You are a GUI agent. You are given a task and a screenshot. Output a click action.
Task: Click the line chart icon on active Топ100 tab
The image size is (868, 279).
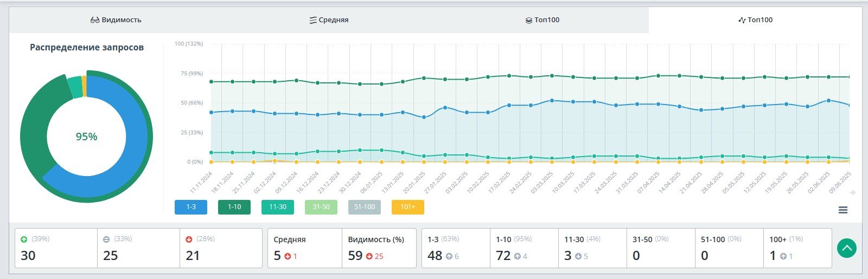click(742, 20)
